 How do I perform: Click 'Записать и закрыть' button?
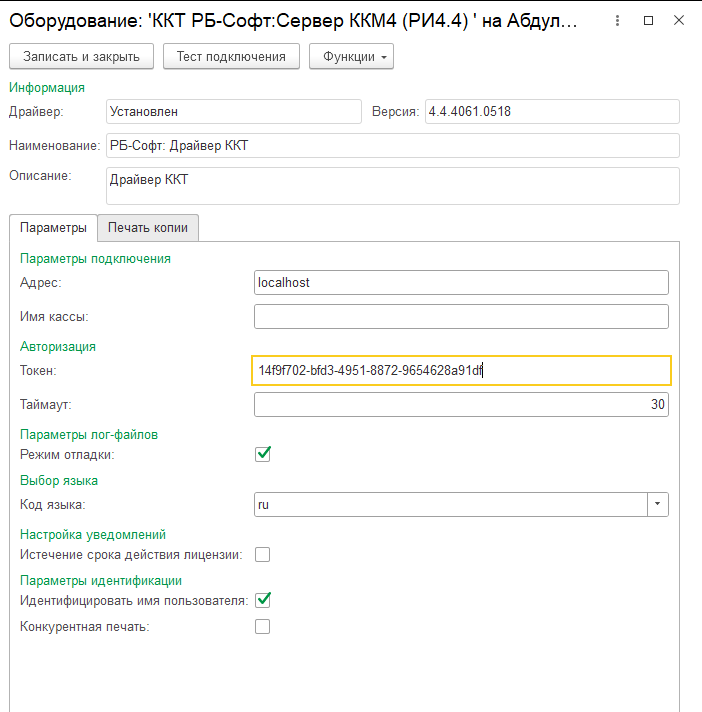click(x=81, y=56)
